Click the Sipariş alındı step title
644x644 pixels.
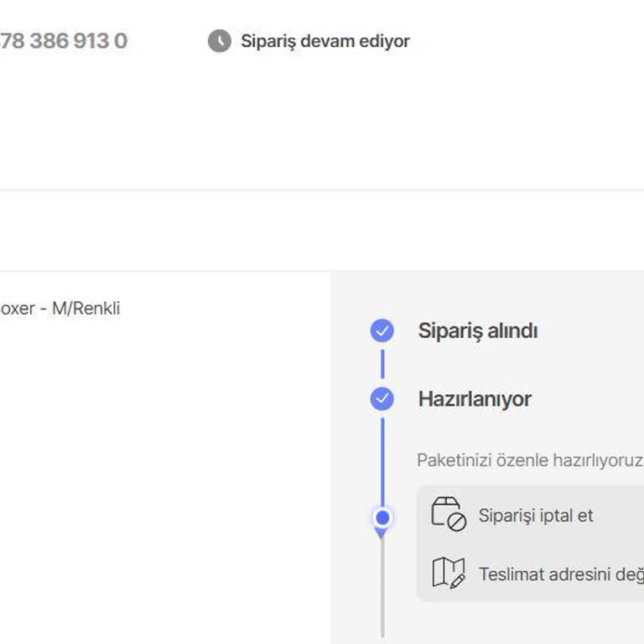tap(478, 331)
